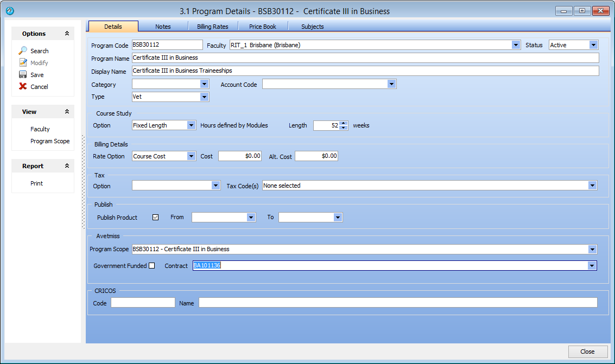Click the red Cancel X icon
The height and width of the screenshot is (364, 615).
pos(23,87)
